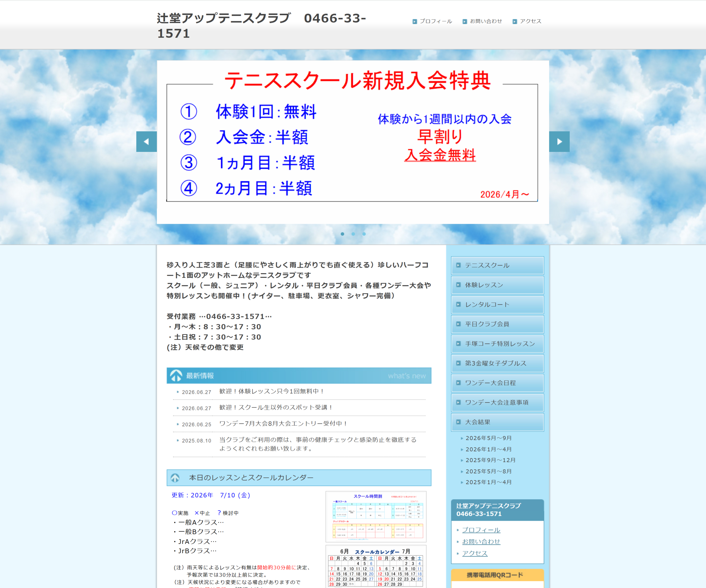
Task: Open テニススクール sidebar menu item
Action: (497, 265)
